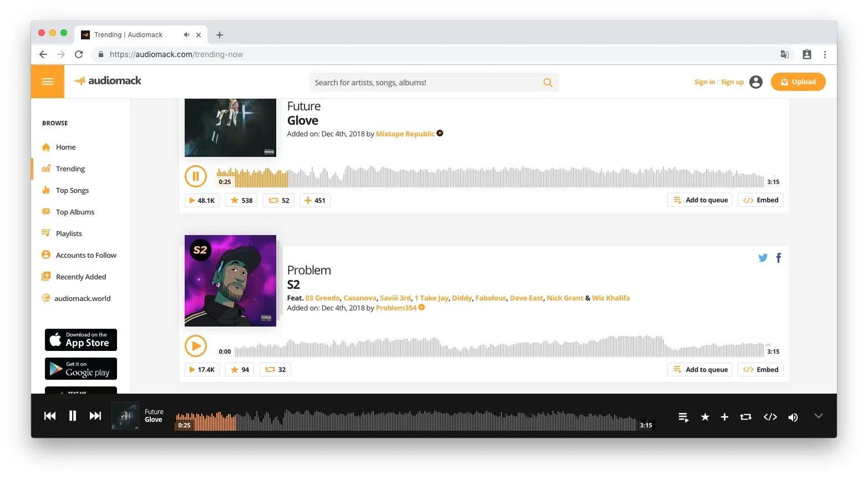Click the Sign in link
Screen dimensions: 868x479
(x=704, y=82)
